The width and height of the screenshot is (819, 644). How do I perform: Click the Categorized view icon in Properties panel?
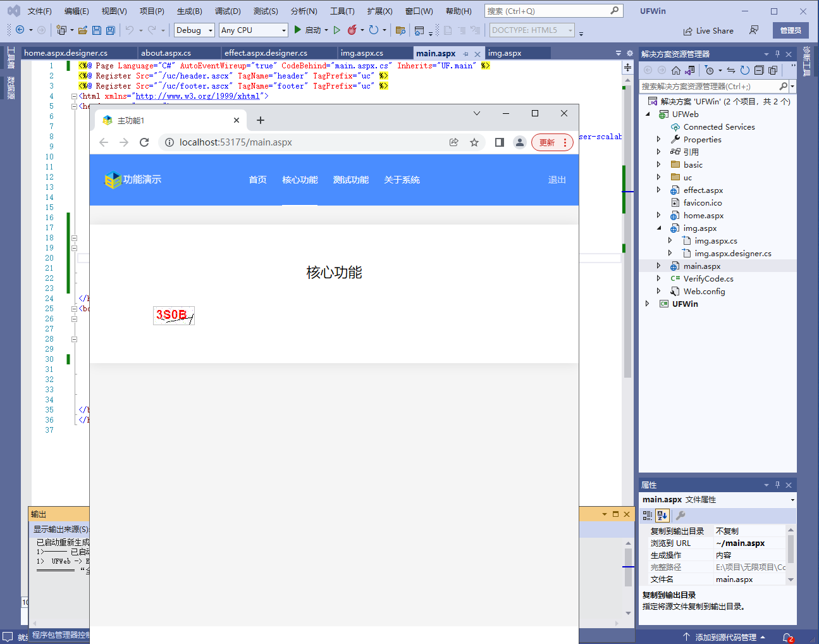tap(648, 516)
